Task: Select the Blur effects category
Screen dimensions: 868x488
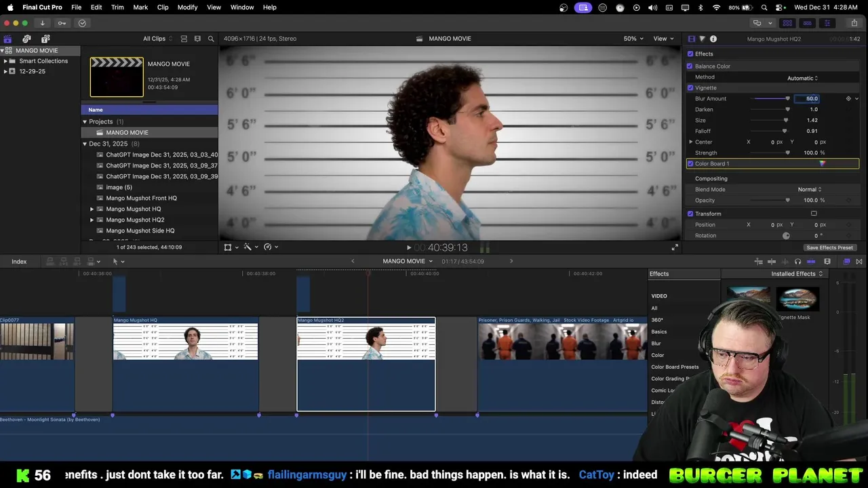Action: [656, 344]
